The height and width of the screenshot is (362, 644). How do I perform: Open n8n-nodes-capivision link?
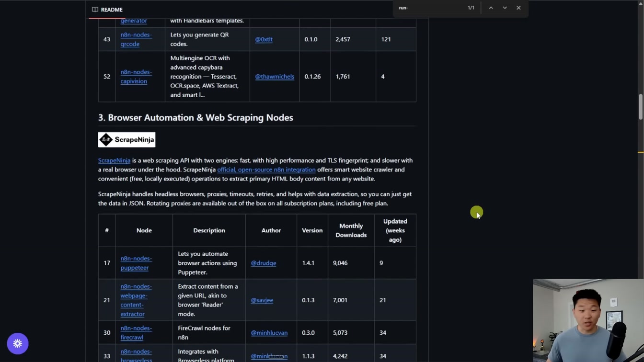coord(136,77)
